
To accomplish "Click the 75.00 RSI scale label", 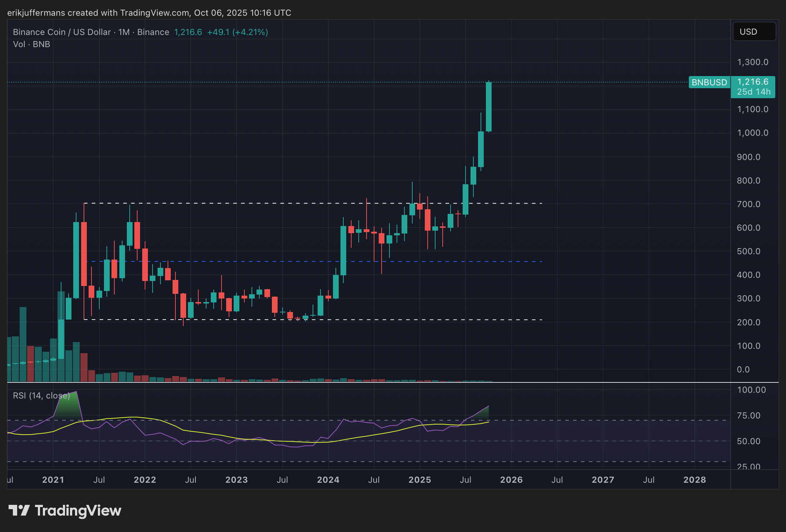I will [748, 416].
